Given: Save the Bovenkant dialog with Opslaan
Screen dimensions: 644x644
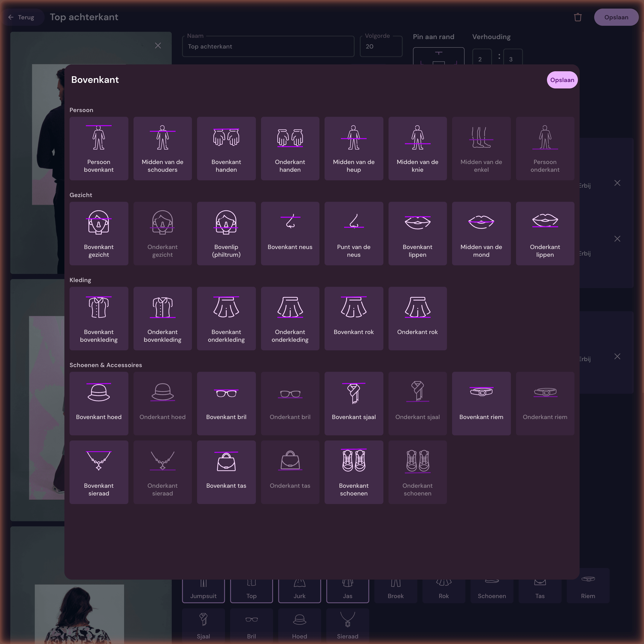Looking at the screenshot, I should [x=562, y=80].
